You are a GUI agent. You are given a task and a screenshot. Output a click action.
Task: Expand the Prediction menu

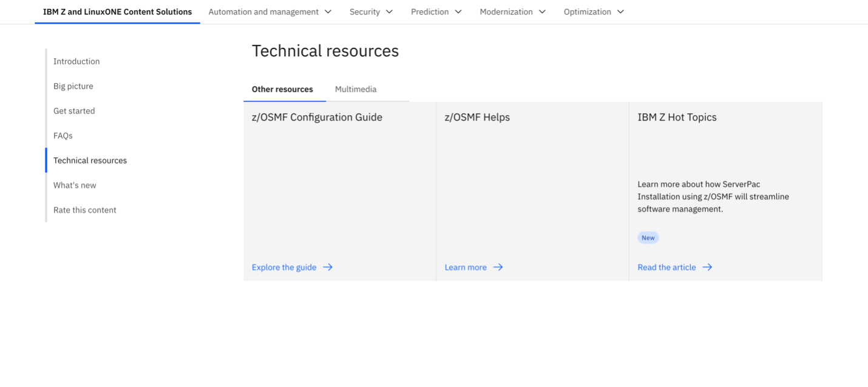click(x=436, y=12)
